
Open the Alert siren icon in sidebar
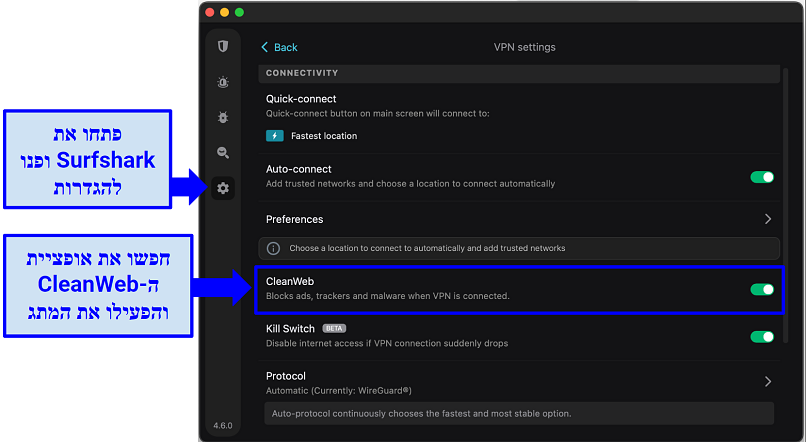[x=223, y=82]
